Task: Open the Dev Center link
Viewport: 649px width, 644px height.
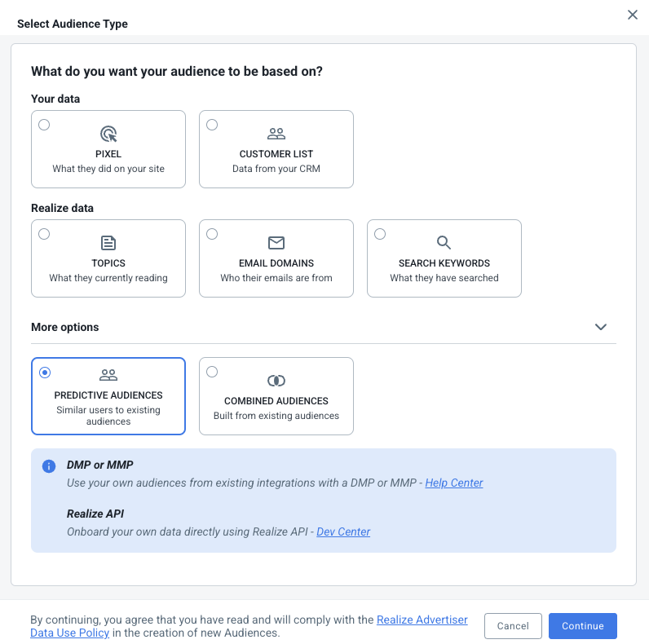Action: 343,532
